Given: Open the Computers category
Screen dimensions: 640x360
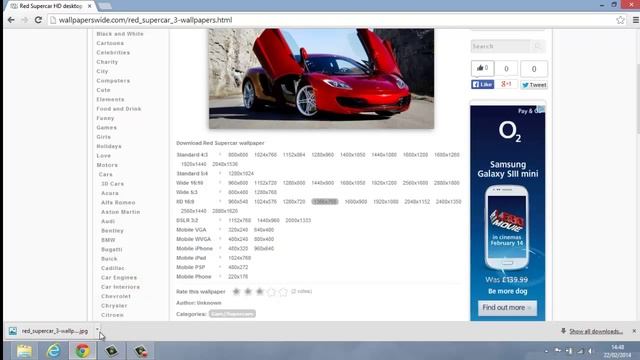Looking at the screenshot, I should [x=113, y=81].
